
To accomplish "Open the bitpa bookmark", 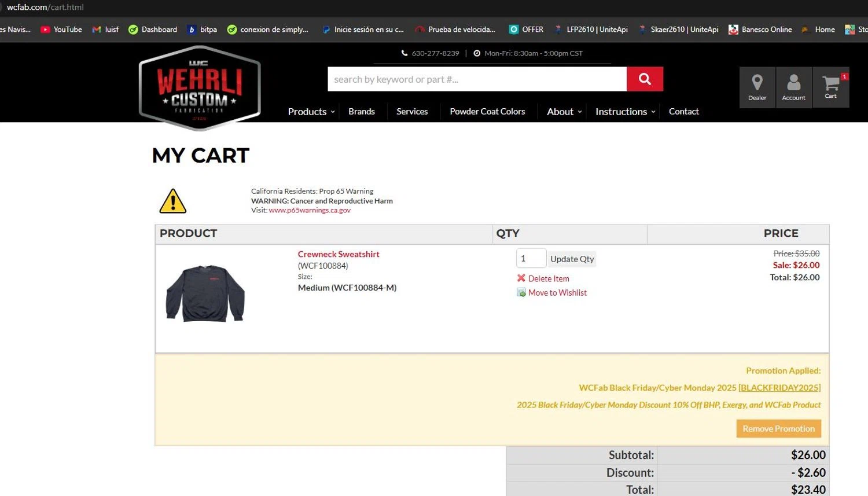I will 202,30.
